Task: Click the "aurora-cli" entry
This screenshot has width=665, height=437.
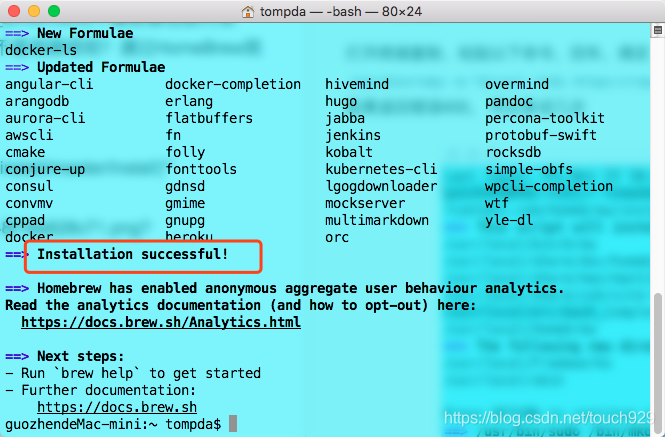Action: click(45, 118)
